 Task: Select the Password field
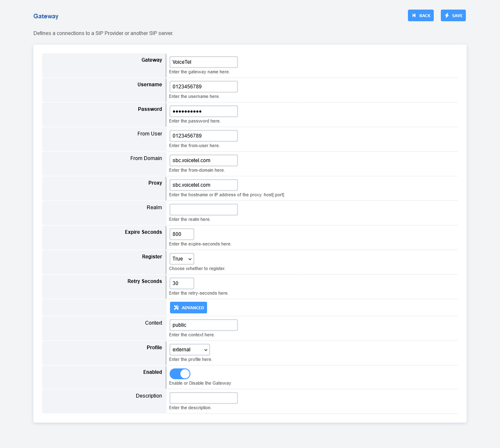(203, 111)
